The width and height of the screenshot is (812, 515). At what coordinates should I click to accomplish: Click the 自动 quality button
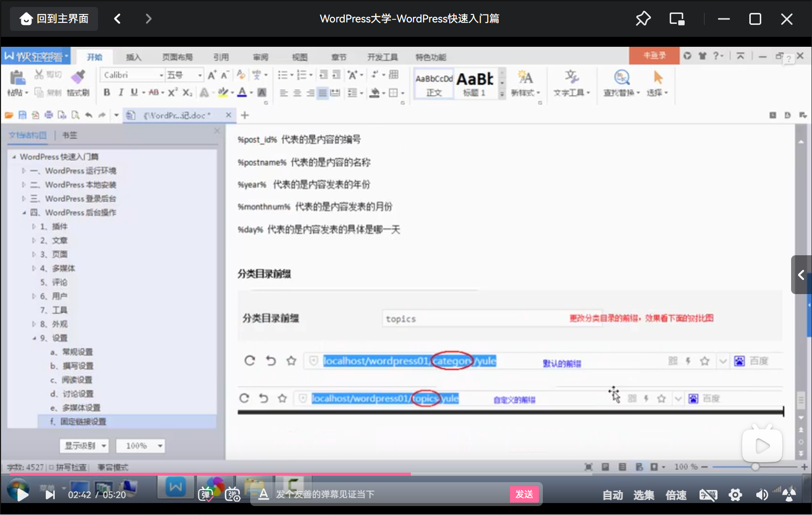(612, 495)
